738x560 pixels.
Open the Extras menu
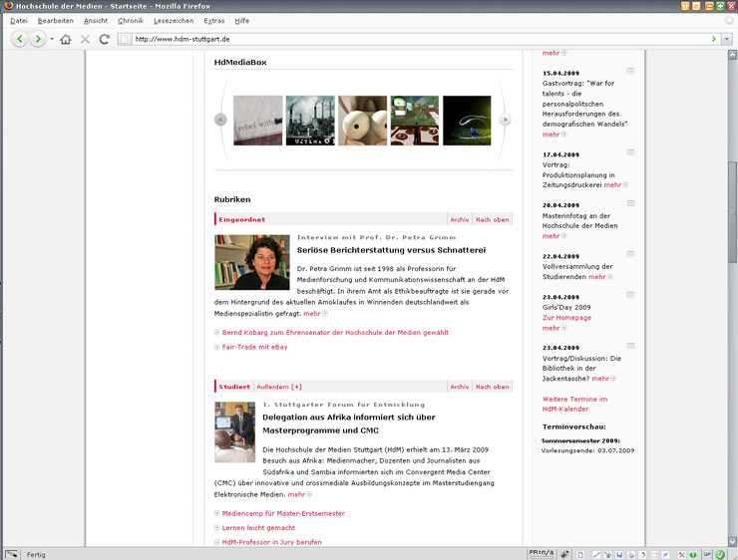tap(214, 21)
